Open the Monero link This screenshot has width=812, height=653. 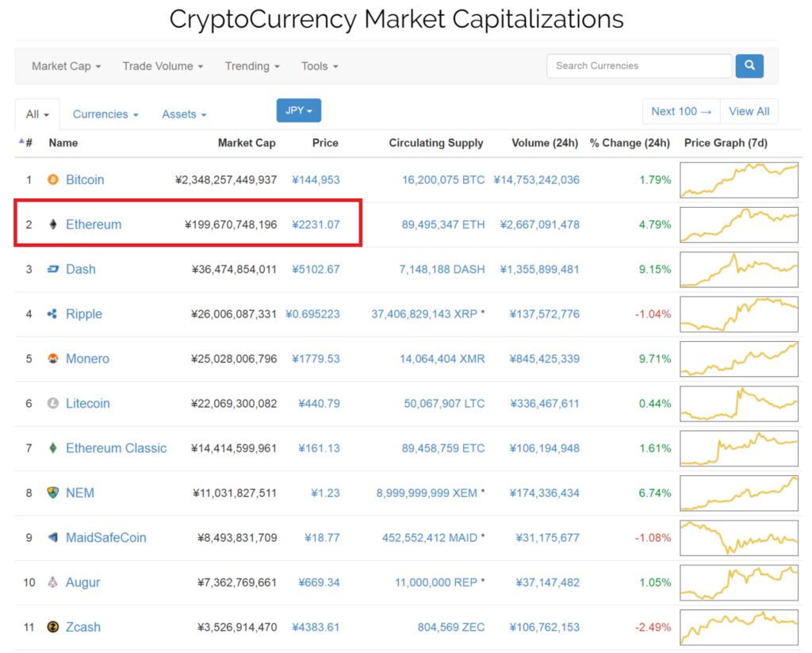[87, 359]
